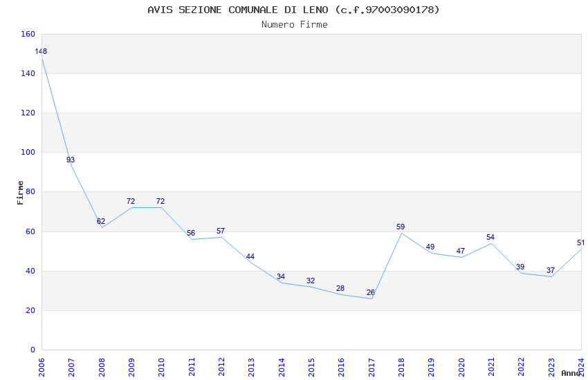Click the 2009 year axis label

click(x=131, y=368)
